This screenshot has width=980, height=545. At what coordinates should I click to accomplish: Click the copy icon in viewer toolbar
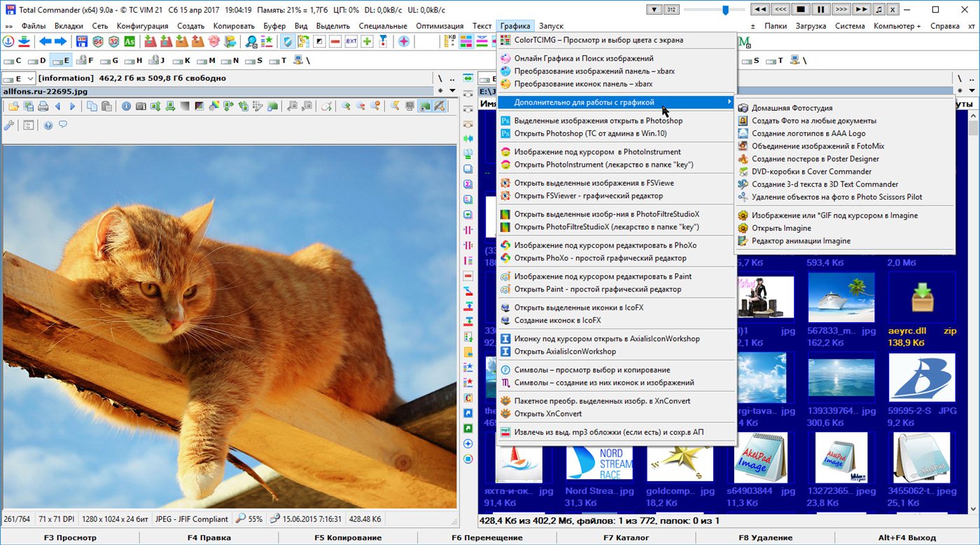pos(92,106)
